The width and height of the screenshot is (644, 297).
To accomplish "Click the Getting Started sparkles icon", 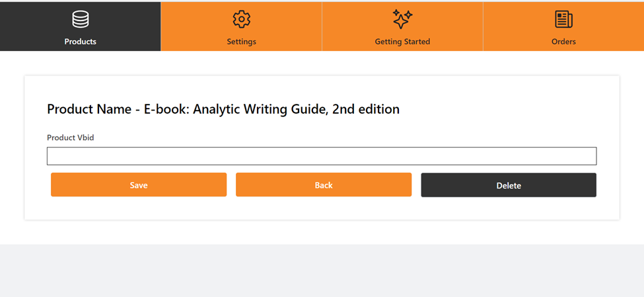I will tap(402, 19).
